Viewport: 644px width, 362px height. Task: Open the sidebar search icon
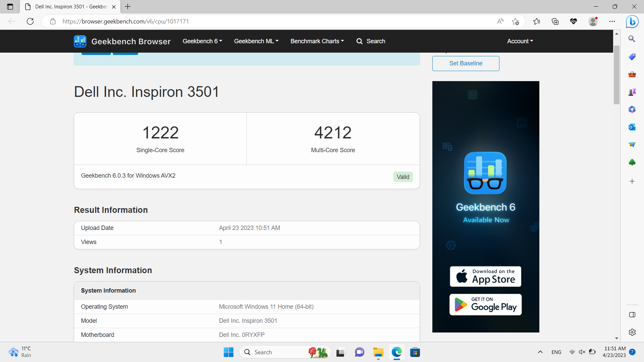coord(632,39)
